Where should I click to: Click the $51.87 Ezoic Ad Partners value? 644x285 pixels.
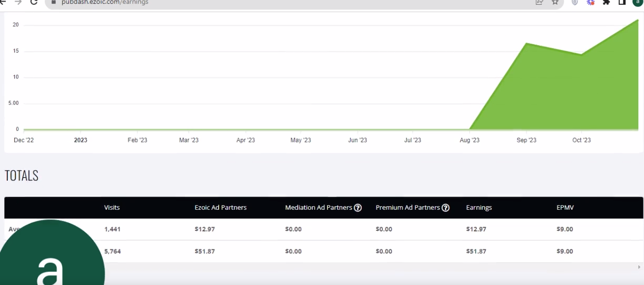205,251
